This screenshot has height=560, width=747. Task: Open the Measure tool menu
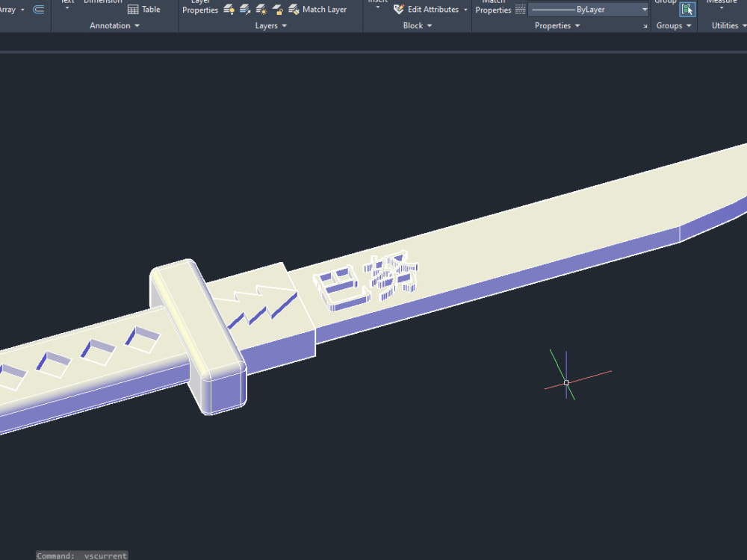coord(720,7)
